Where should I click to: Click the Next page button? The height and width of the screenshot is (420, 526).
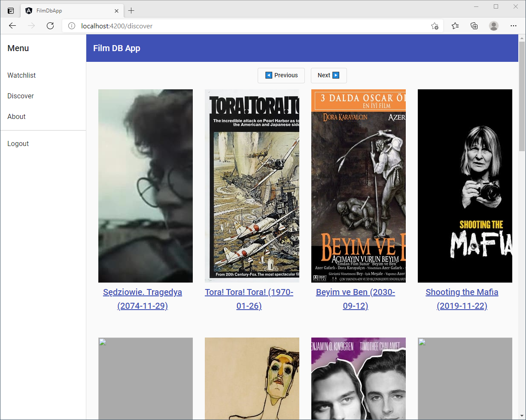[329, 75]
